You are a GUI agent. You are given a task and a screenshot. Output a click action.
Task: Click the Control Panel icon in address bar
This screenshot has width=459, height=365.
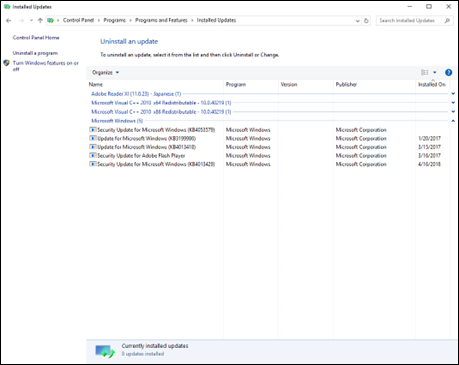click(x=50, y=20)
